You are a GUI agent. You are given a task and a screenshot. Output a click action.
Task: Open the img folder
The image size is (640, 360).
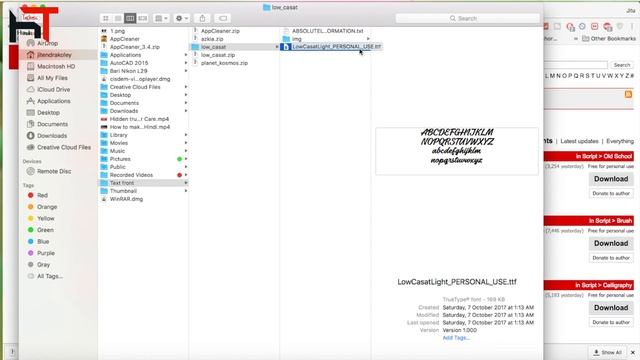(x=297, y=39)
